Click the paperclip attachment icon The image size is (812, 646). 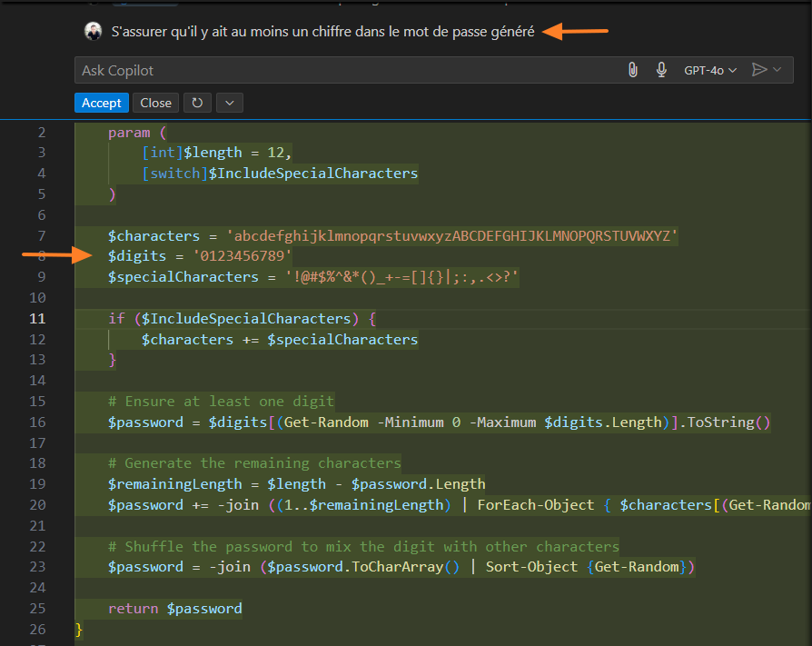coord(633,69)
